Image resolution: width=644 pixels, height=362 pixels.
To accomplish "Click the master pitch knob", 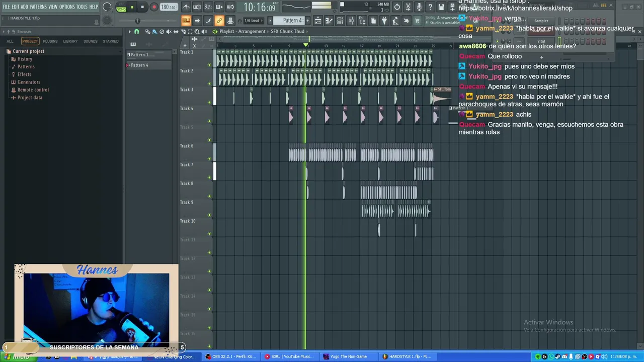I will pyautogui.click(x=107, y=21).
